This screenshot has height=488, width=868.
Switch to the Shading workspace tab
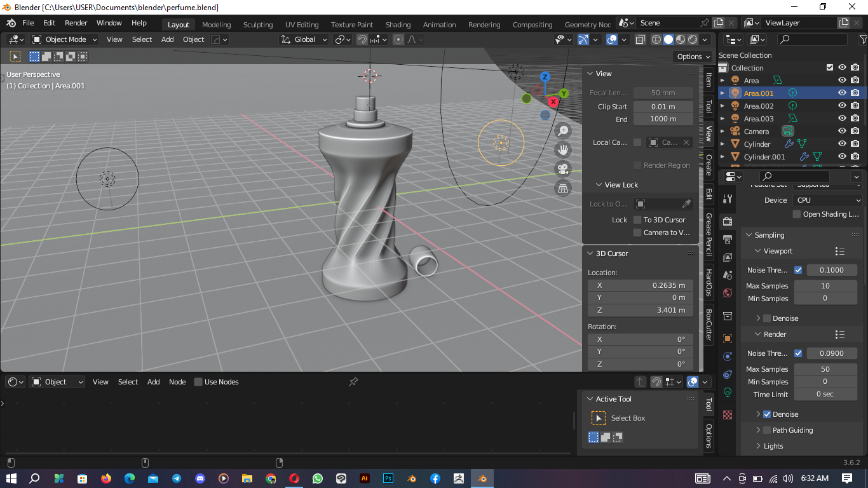398,25
